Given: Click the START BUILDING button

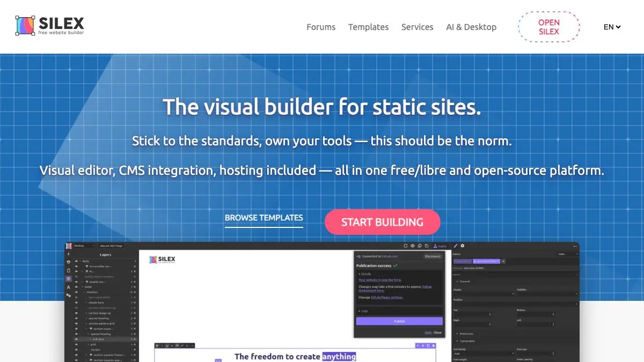Looking at the screenshot, I should pyautogui.click(x=382, y=222).
